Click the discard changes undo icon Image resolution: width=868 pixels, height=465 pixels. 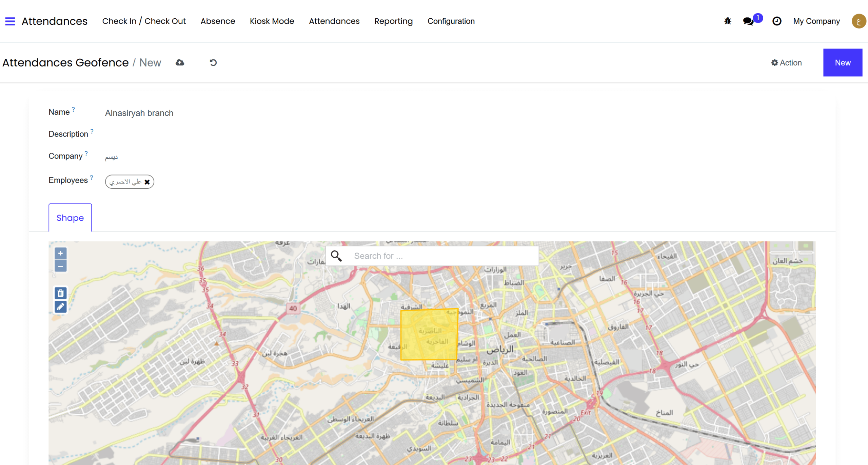pos(213,62)
